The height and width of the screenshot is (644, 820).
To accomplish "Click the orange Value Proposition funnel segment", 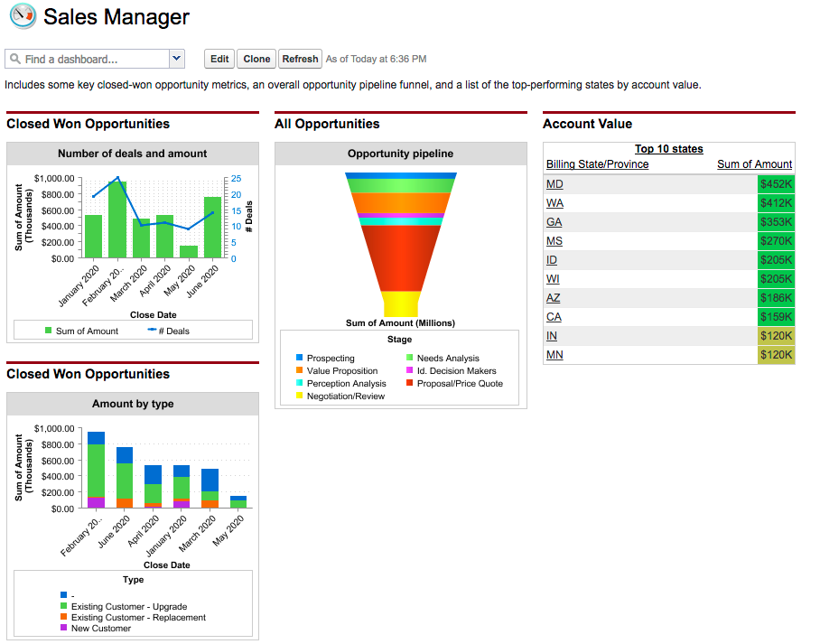I will point(401,203).
